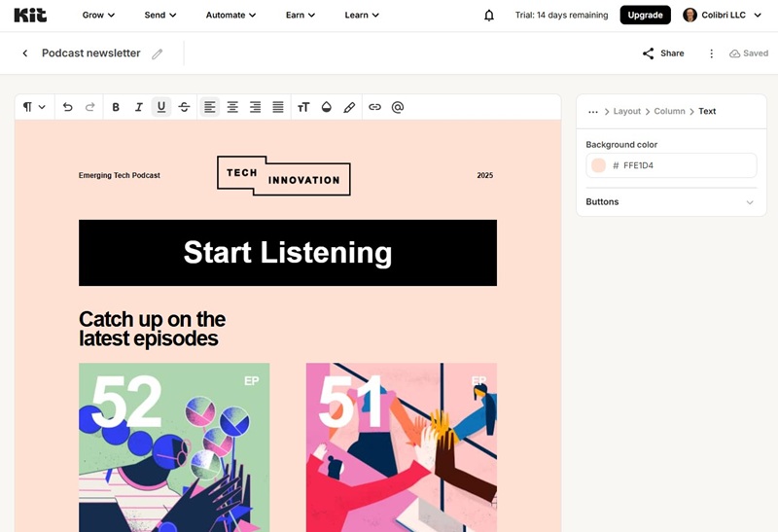The width and height of the screenshot is (778, 532).
Task: Click the Share button
Action: pyautogui.click(x=663, y=53)
